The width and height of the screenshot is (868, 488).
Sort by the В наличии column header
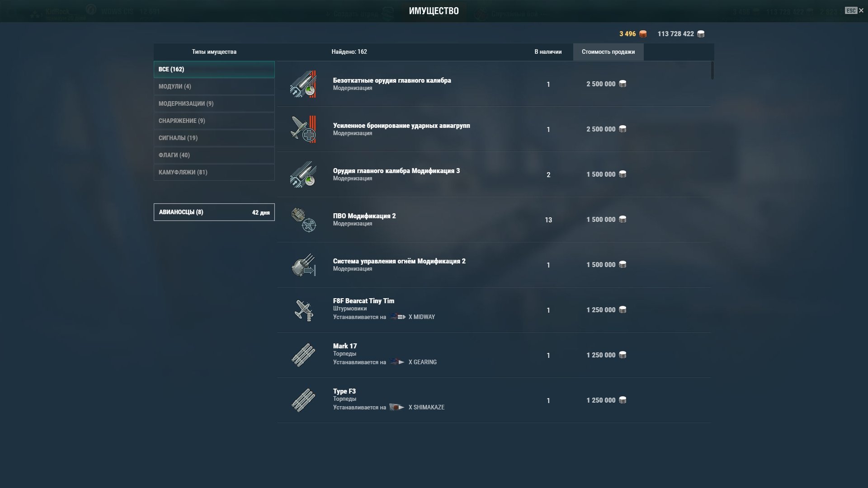[548, 52]
